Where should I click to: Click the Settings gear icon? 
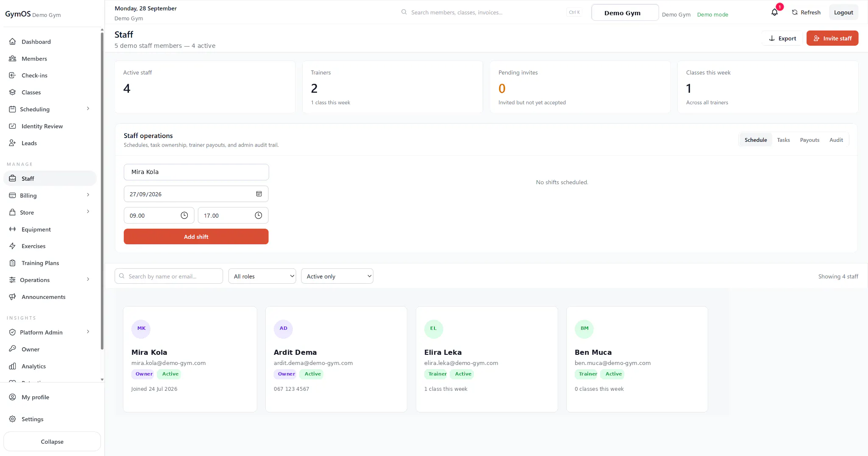point(12,419)
